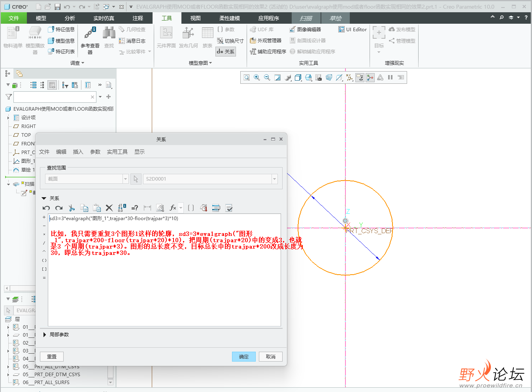Click inside the relations text editor

click(164, 270)
